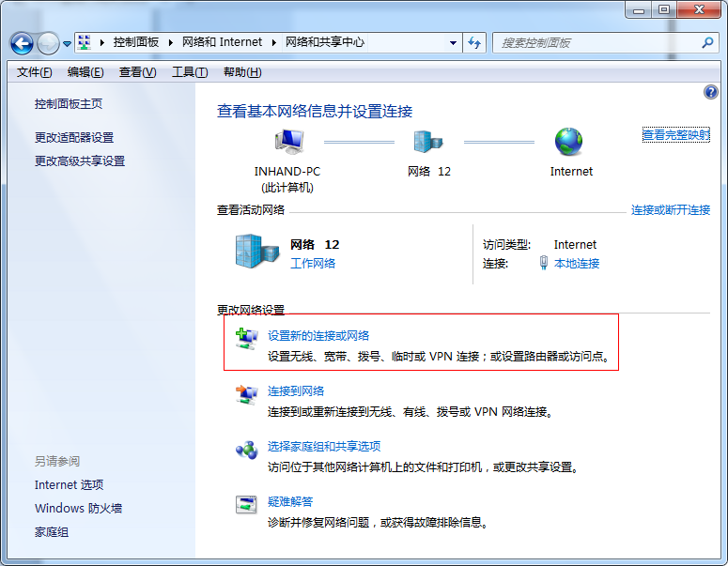Click the 连接到网络 icon
Viewport: 728px width, 566px height.
tap(246, 395)
